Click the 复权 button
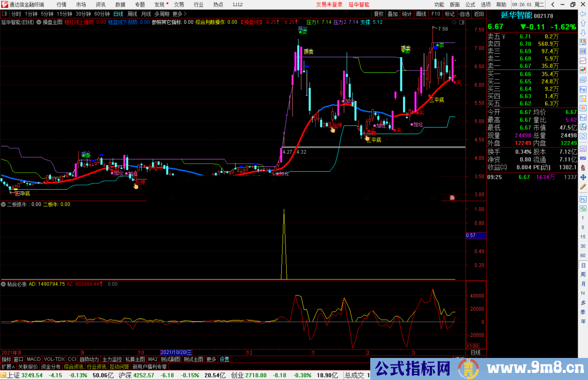This screenshot has height=380, width=588. (378, 14)
